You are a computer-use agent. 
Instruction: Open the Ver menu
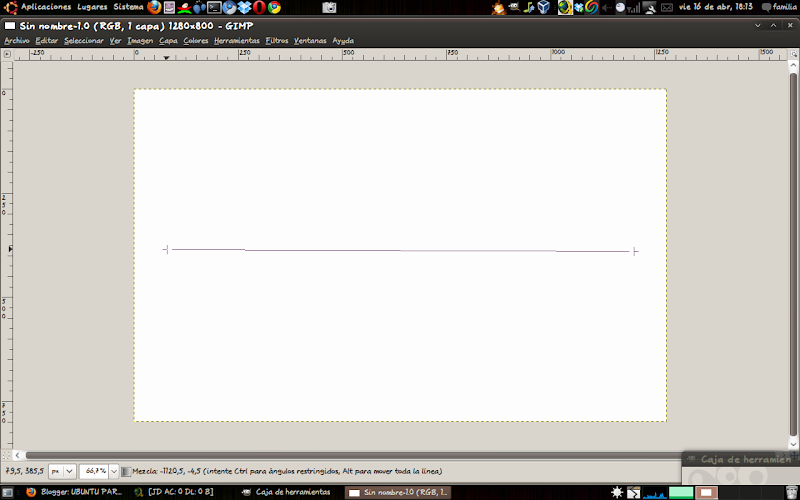115,41
